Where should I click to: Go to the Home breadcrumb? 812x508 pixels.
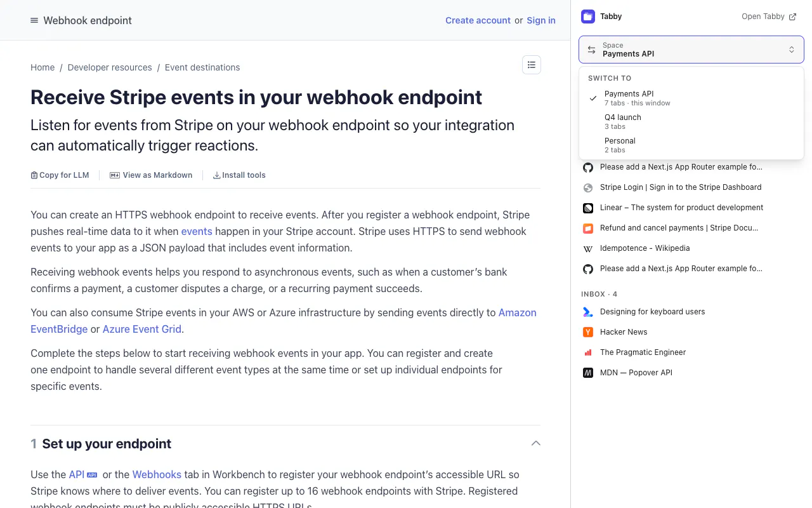43,67
